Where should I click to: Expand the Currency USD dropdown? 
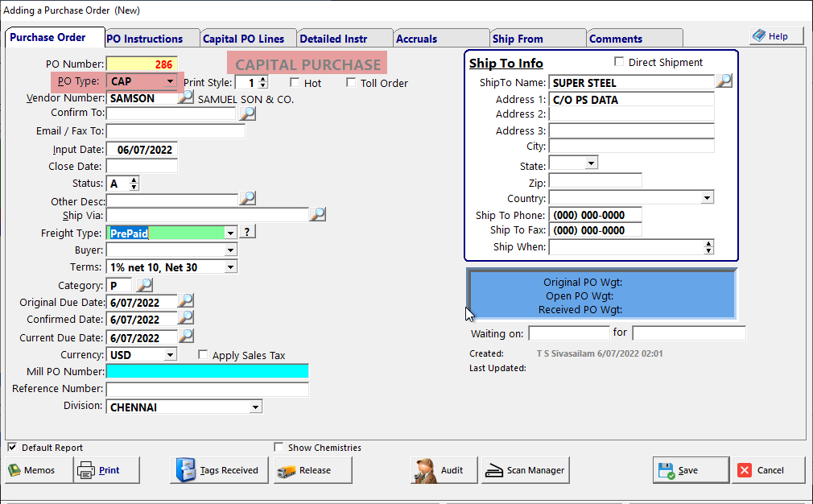pyautogui.click(x=170, y=355)
